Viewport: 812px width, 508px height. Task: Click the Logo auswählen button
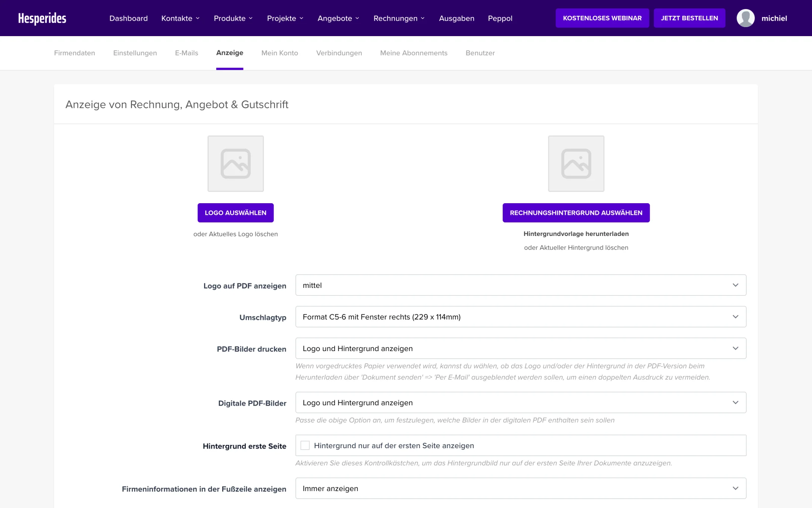(x=236, y=213)
